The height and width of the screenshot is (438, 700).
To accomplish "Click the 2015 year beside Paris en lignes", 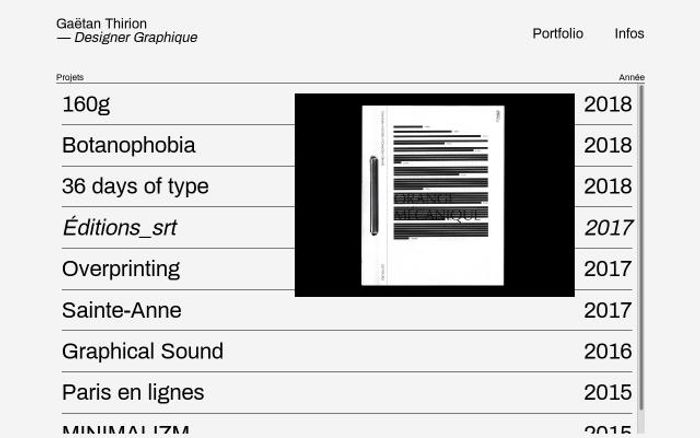I will (608, 392).
